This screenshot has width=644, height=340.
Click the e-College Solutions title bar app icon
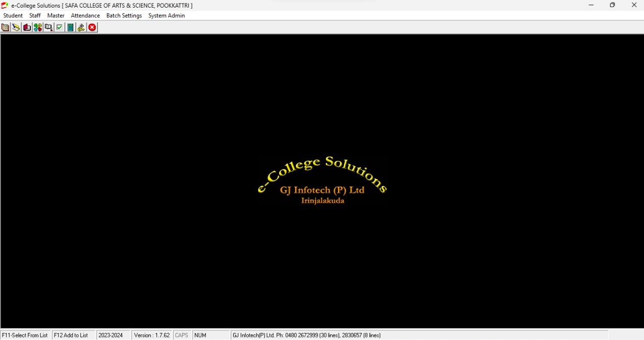(x=5, y=5)
